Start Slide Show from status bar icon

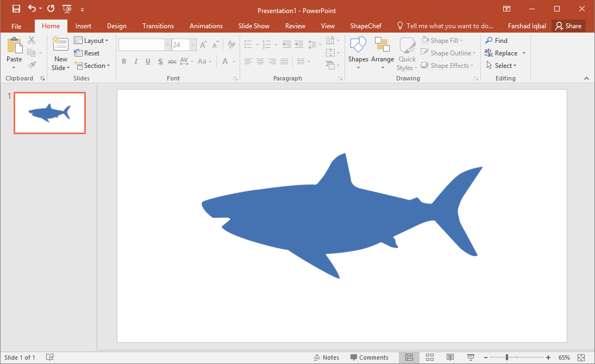tap(471, 357)
